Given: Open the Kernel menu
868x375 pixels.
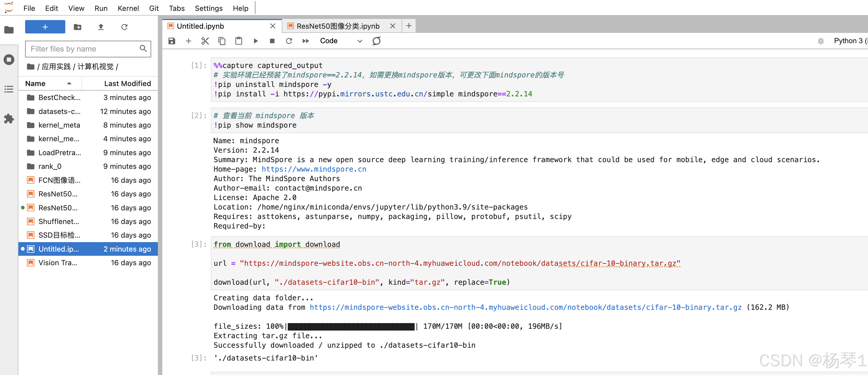Looking at the screenshot, I should pos(128,8).
